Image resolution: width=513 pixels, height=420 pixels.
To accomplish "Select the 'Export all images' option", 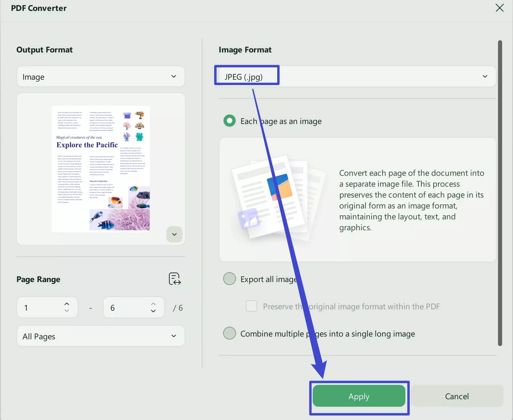I will click(x=230, y=279).
